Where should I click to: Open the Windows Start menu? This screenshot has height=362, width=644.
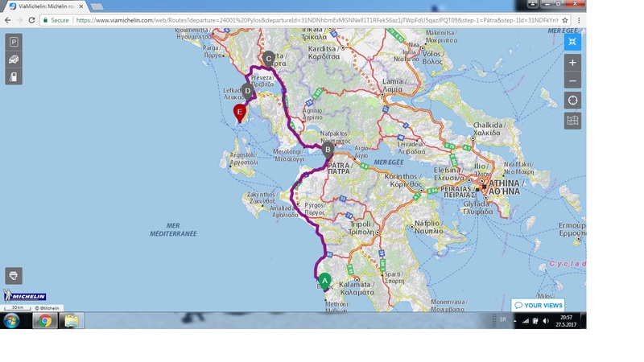(x=11, y=320)
